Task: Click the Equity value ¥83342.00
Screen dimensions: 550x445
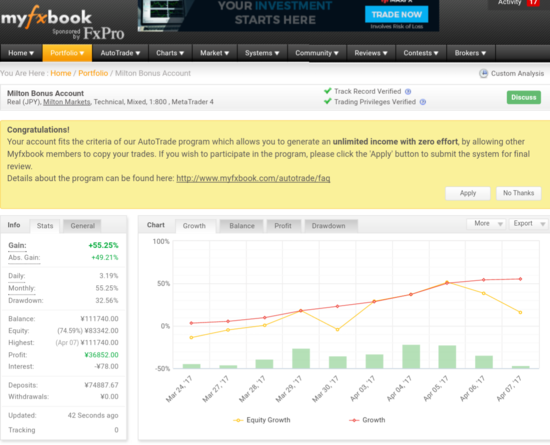Action: coord(102,331)
